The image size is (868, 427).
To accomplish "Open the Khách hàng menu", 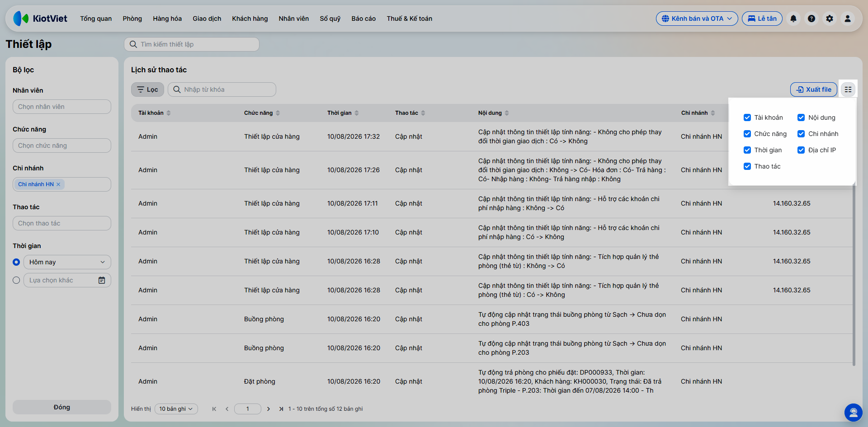I will [x=250, y=19].
